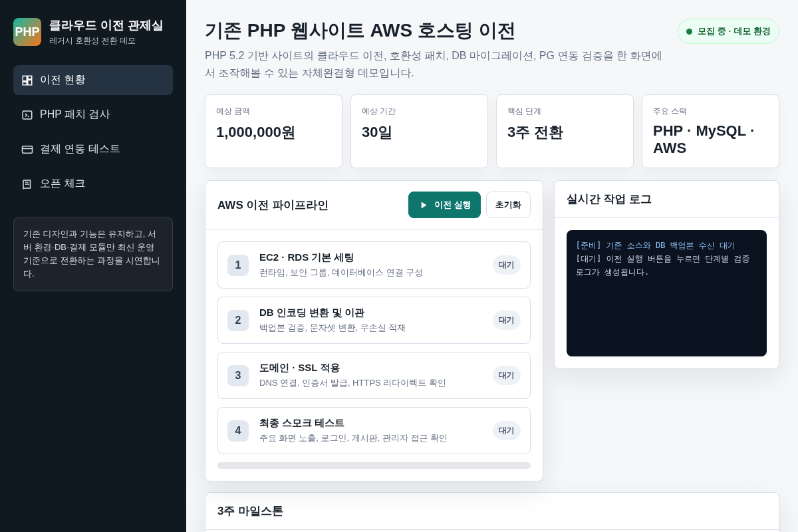The height and width of the screenshot is (532, 798).
Task: Click the 모집 중 · 데모 환경 badge
Action: click(728, 31)
